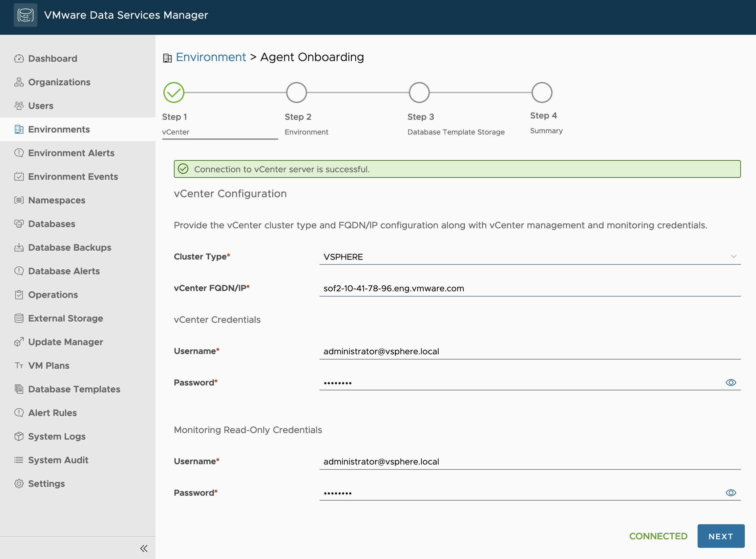The height and width of the screenshot is (559, 756).
Task: Reveal the monitoring read-only password
Action: pyautogui.click(x=731, y=493)
